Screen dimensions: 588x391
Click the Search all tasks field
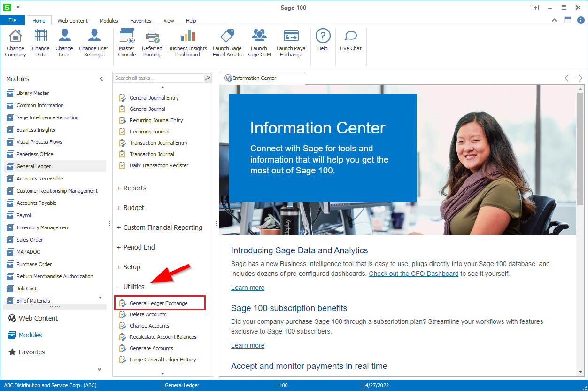coord(158,78)
